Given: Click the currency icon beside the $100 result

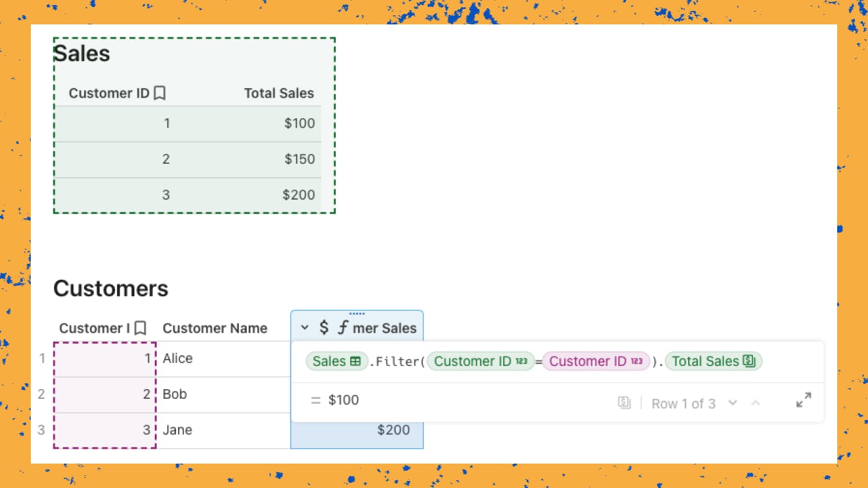Looking at the screenshot, I should [x=624, y=403].
